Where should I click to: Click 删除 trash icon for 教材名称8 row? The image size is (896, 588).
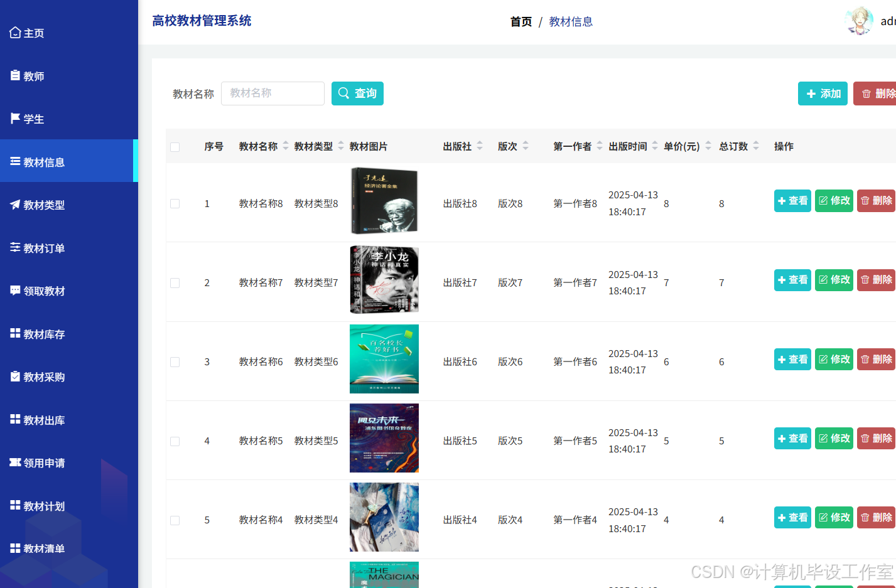click(865, 201)
